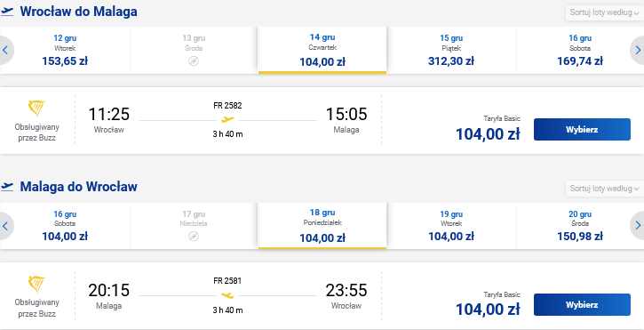The height and width of the screenshot is (330, 644).
Task: Choose the 20:15 Malaga flight with Wybierz
Action: 582,305
